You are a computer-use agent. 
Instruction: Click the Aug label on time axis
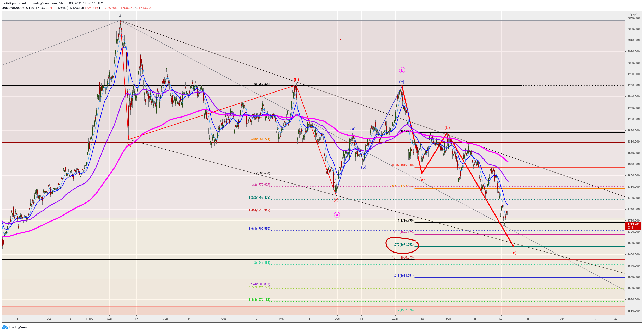click(109, 319)
